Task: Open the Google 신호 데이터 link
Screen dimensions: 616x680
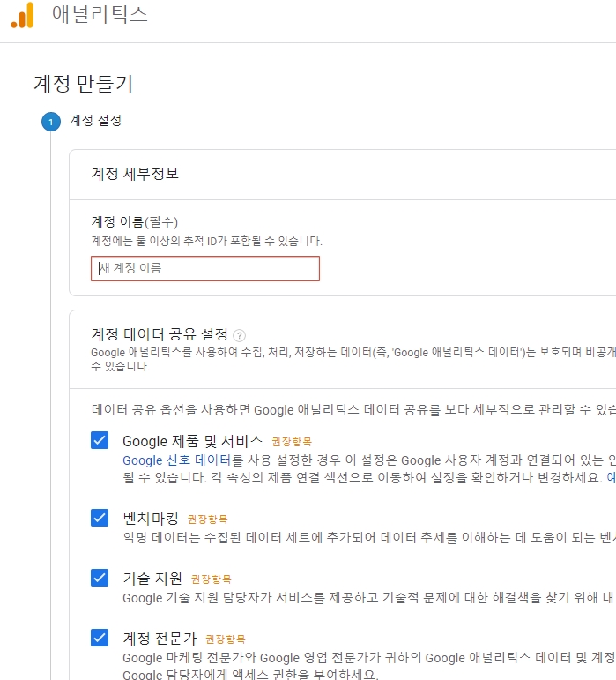Action: click(177, 460)
